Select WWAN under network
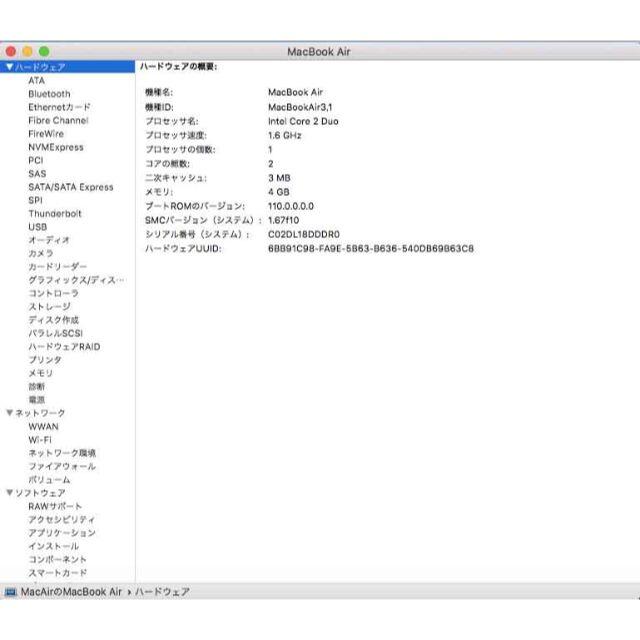 43,427
